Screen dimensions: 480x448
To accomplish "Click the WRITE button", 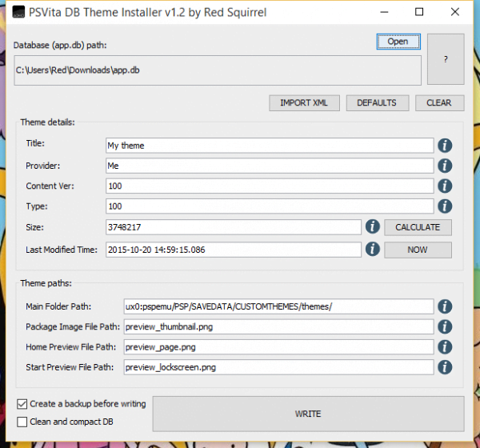I will coord(308,414).
